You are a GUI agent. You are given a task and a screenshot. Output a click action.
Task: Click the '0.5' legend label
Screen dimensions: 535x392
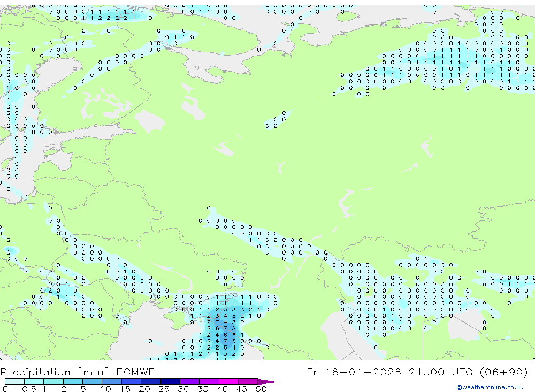tap(29, 389)
